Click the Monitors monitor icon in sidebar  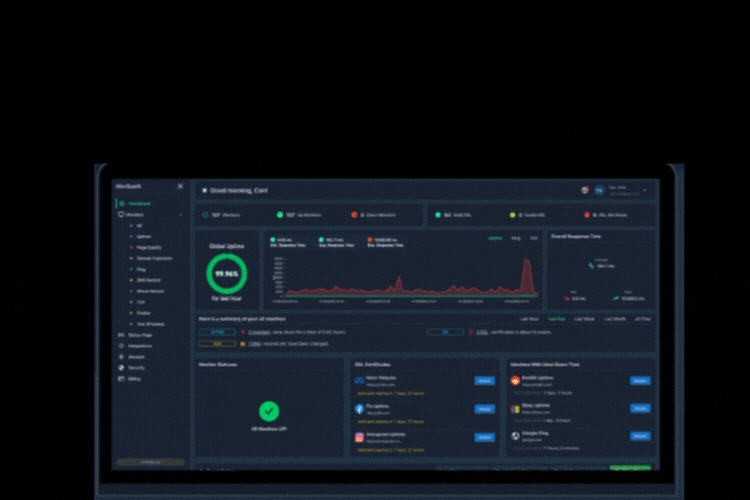[121, 215]
